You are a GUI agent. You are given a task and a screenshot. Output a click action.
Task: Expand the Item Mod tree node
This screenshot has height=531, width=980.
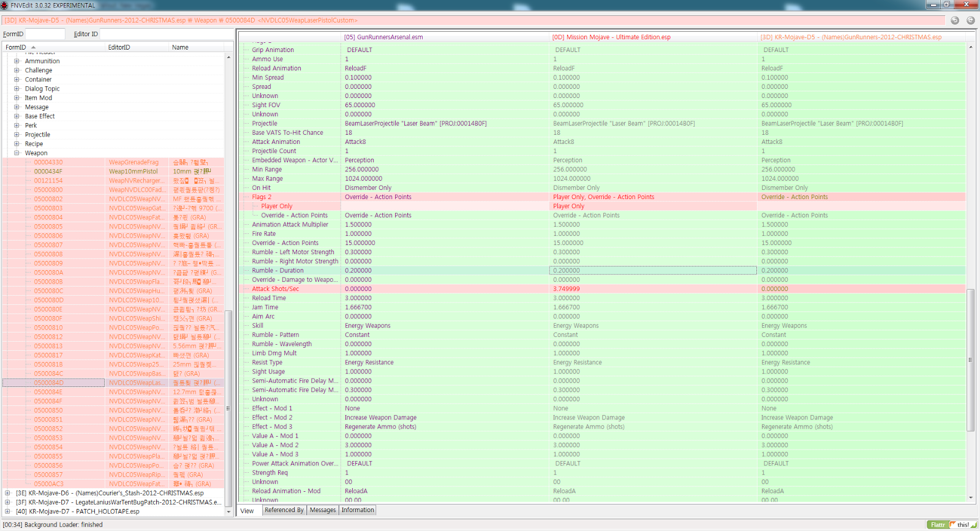(17, 98)
